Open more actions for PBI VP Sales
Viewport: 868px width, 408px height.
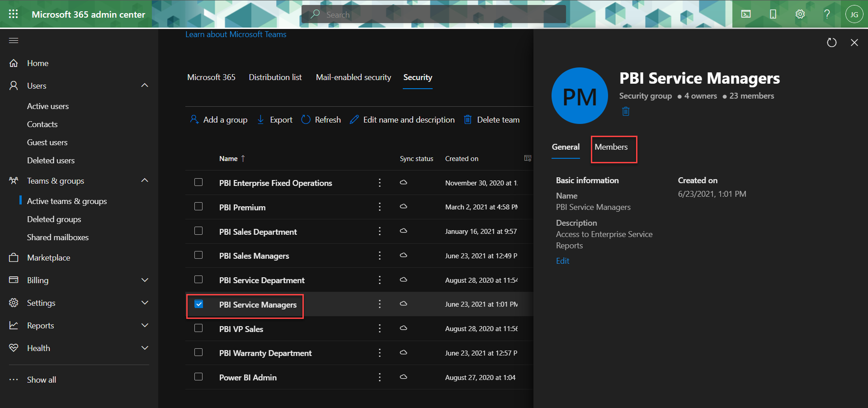click(380, 328)
